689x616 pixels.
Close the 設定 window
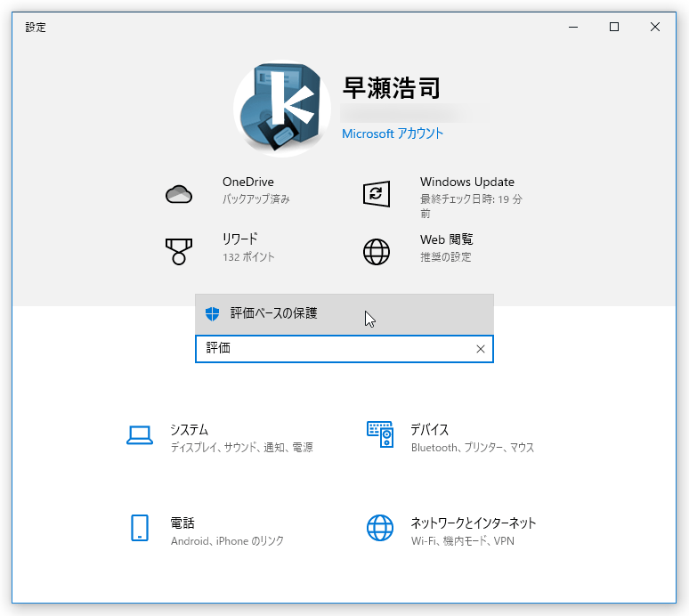click(654, 28)
